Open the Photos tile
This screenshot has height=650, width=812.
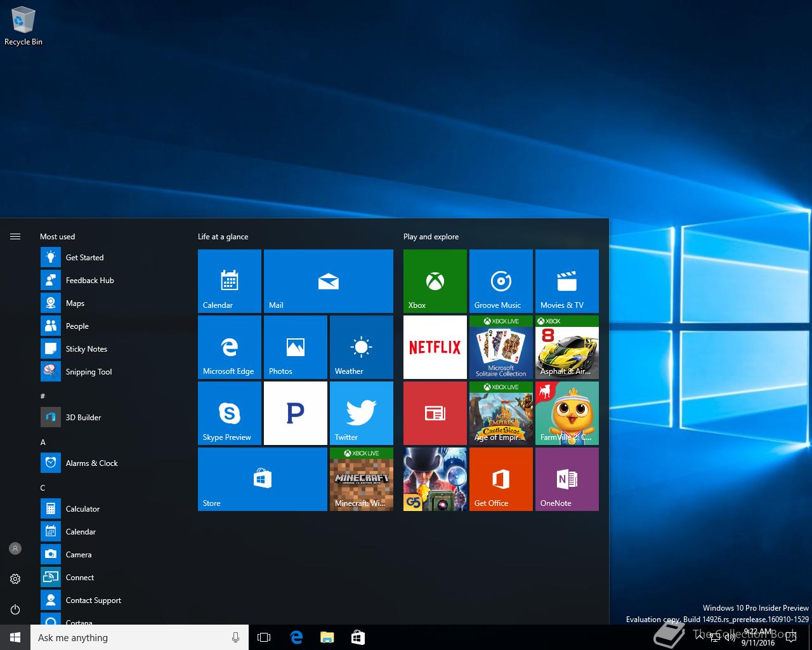(x=296, y=347)
